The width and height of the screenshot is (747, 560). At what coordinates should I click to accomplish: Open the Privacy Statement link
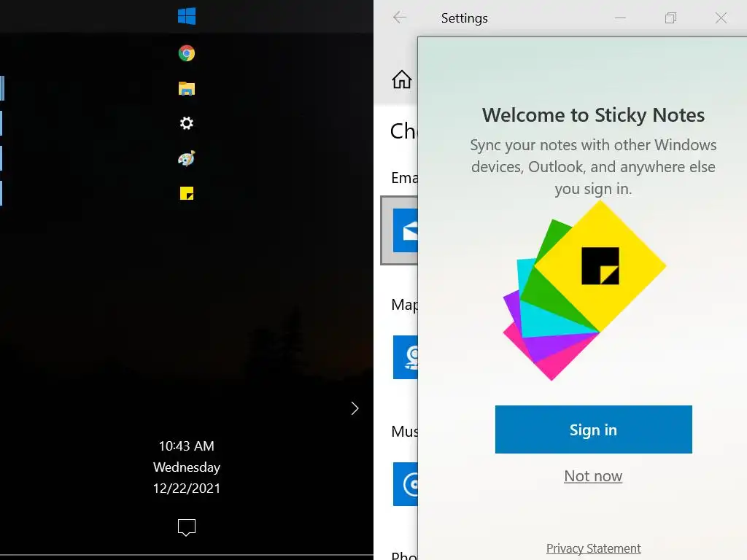pyautogui.click(x=593, y=548)
